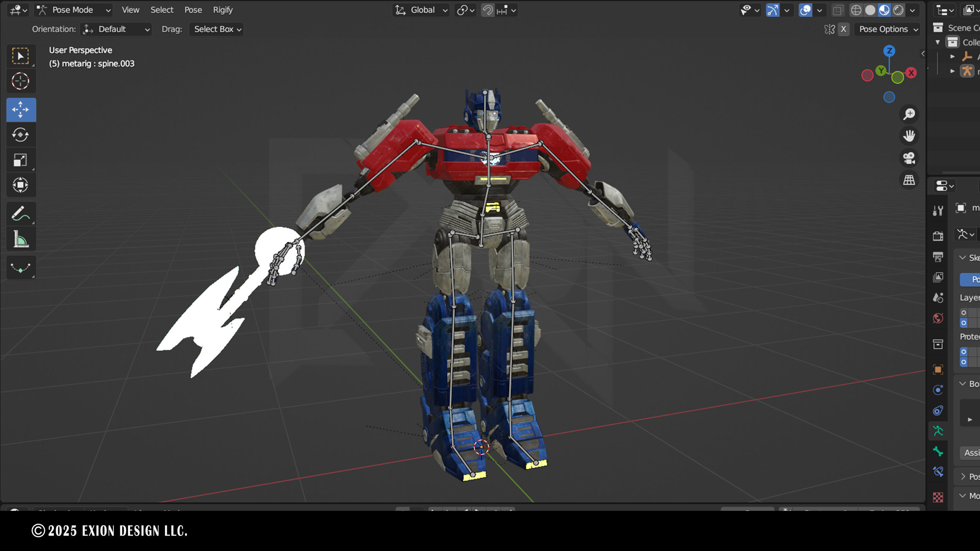Image resolution: width=980 pixels, height=551 pixels.
Task: Activate the Scale tool
Action: 21,160
